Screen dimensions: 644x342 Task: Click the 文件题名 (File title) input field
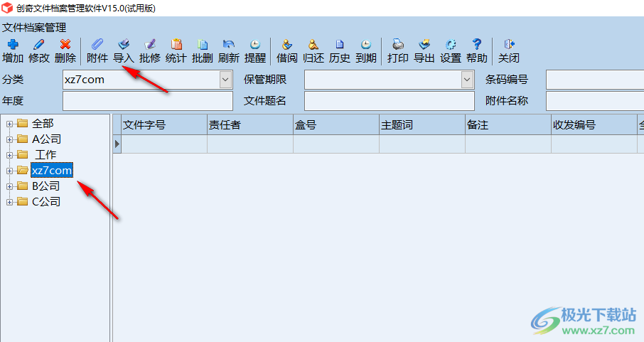tap(390, 101)
